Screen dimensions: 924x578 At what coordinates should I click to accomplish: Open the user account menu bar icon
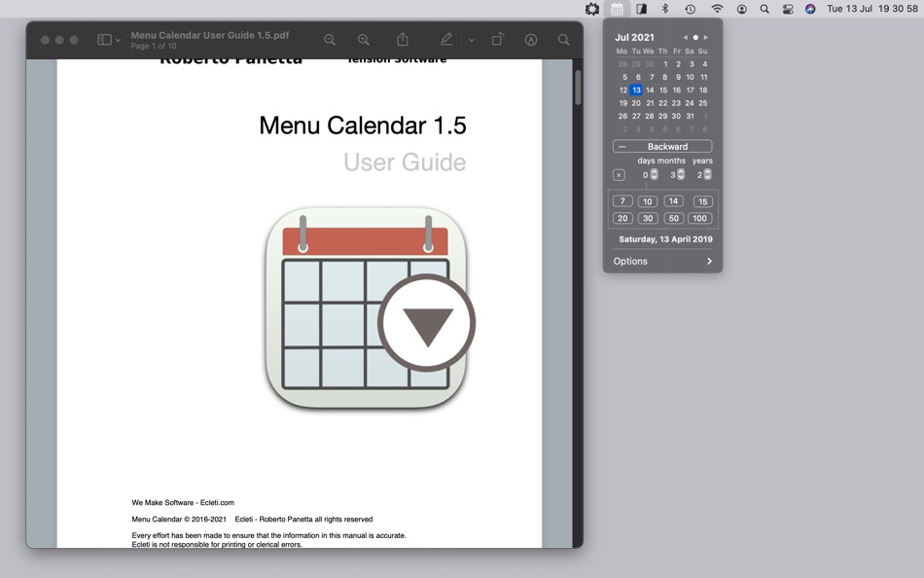tap(742, 9)
